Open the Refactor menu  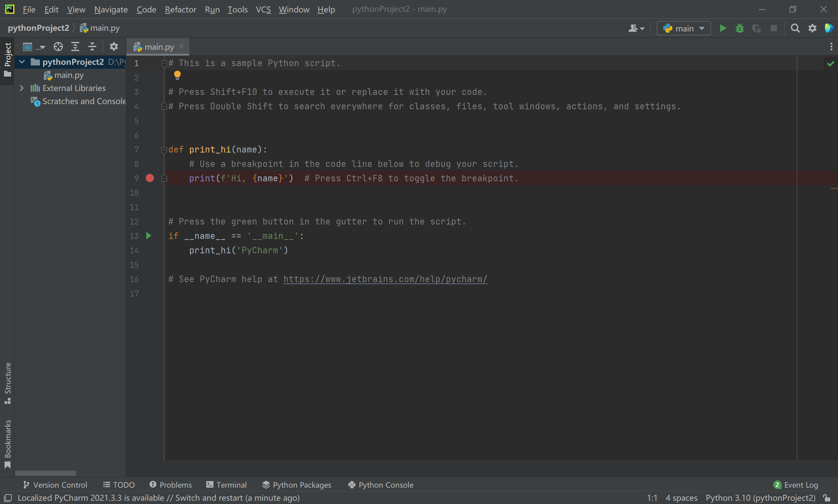(x=180, y=9)
